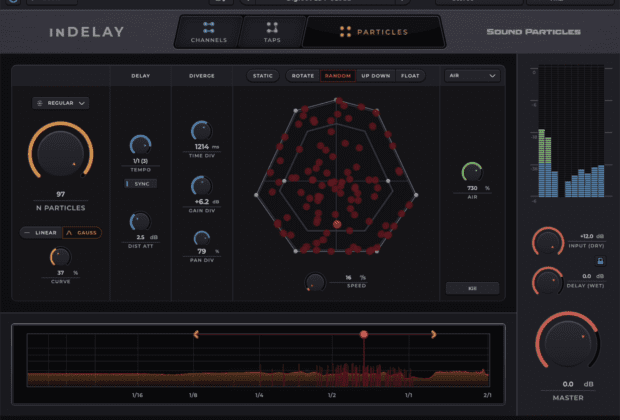Click the left arrow handle on the delay timeline
The image size is (620, 420).
point(196,335)
